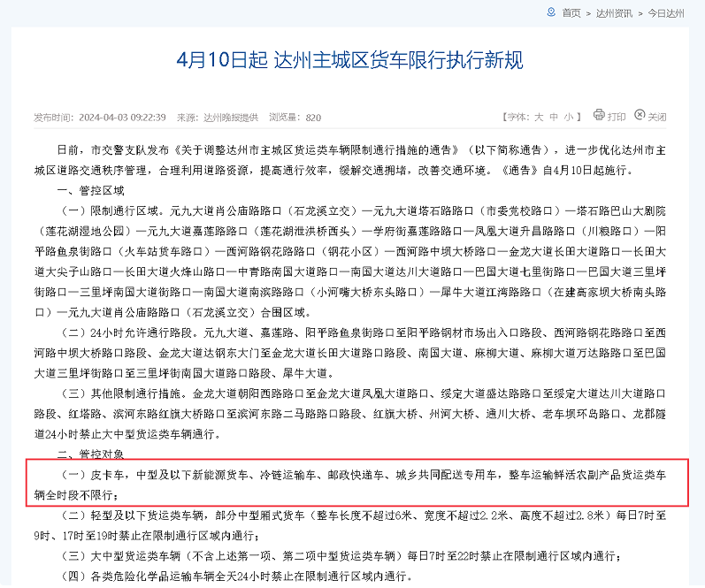Click the 打印 text label
This screenshot has height=588, width=705.
click(x=617, y=117)
